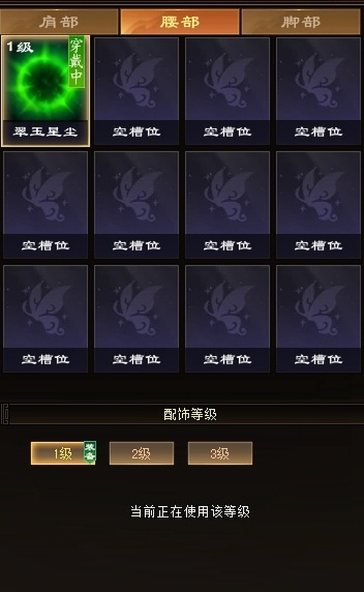Switch to the 脚部 tab
Image resolution: width=364 pixels, height=592 pixels.
[301, 22]
